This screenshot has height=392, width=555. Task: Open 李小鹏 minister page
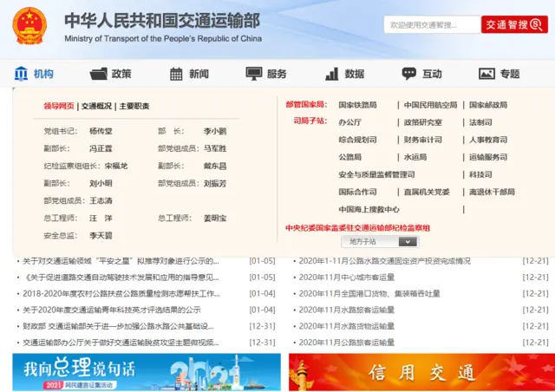(x=215, y=131)
